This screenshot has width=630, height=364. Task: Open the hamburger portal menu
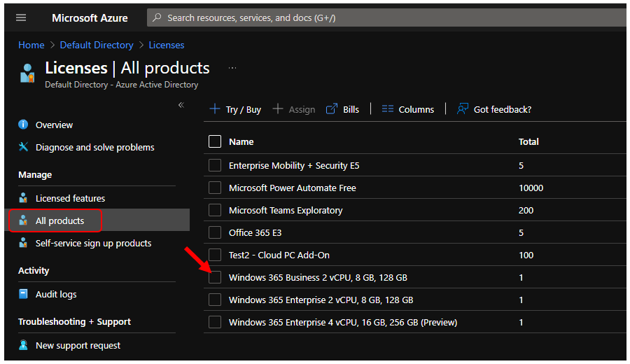tap(21, 17)
